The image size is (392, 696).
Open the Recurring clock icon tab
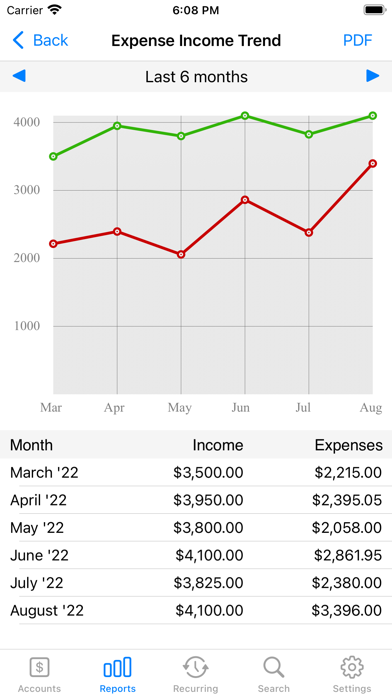[195, 667]
